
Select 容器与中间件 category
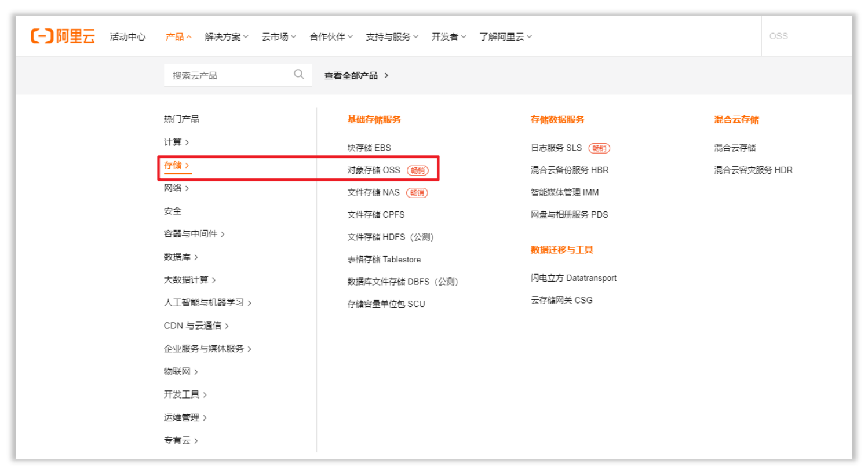pyautogui.click(x=194, y=233)
